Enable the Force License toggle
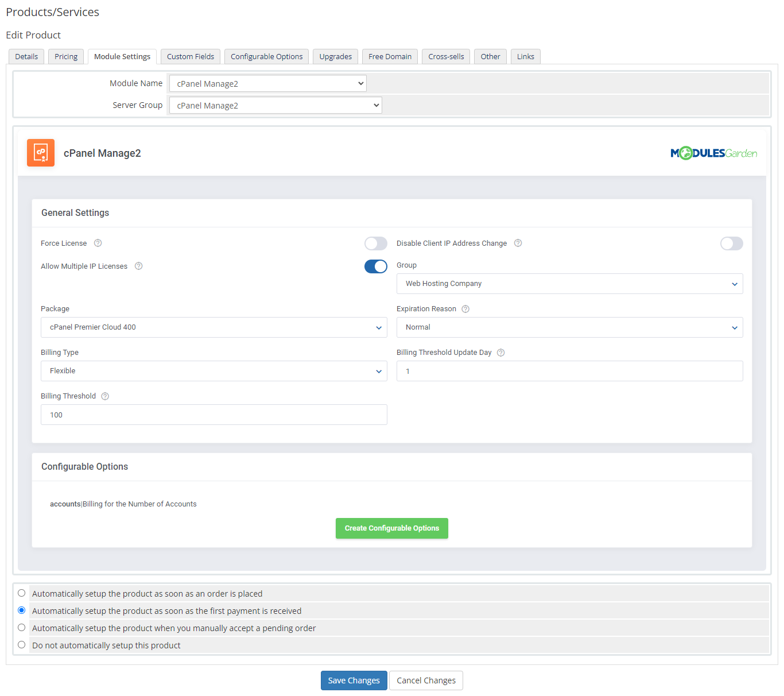Image resolution: width=784 pixels, height=696 pixels. point(376,243)
